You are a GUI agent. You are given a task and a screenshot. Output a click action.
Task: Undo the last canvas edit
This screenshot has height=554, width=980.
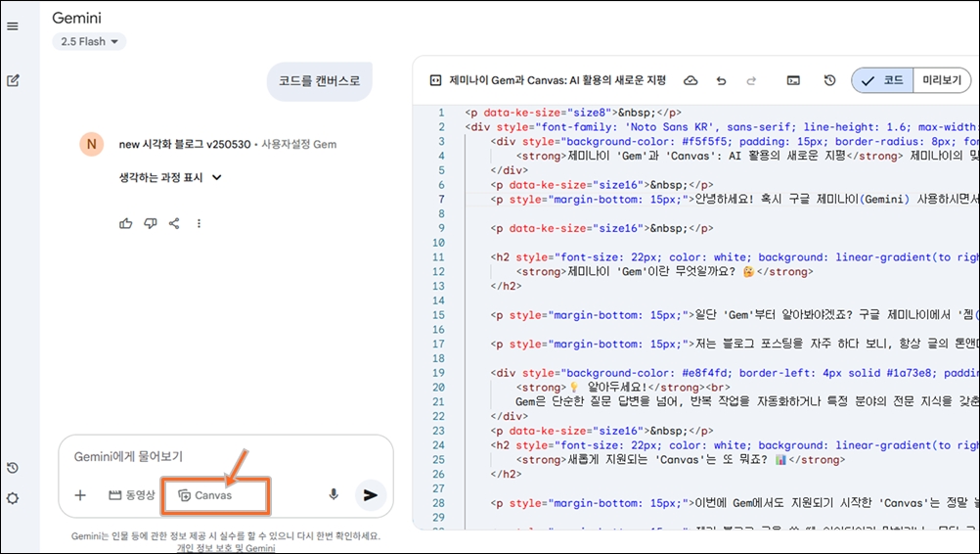tap(721, 80)
